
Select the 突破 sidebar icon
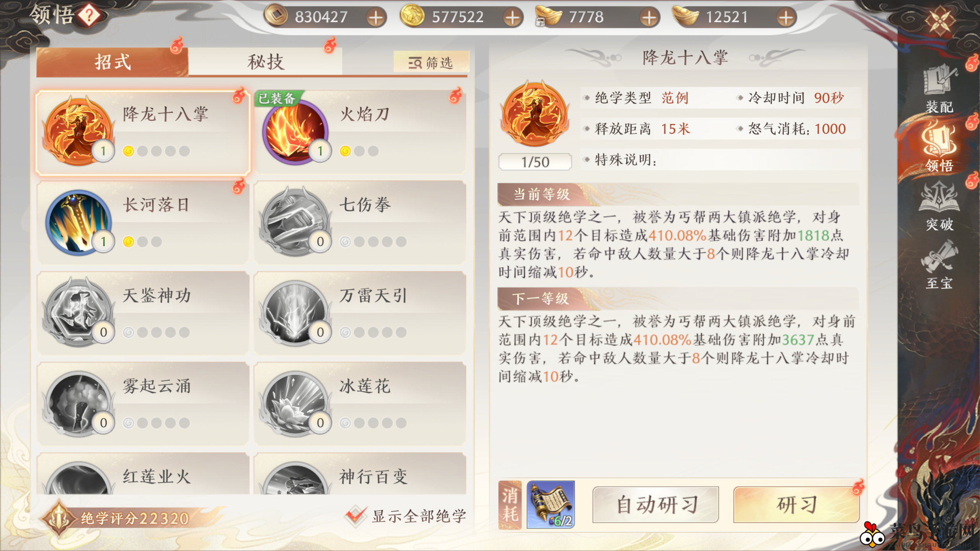[x=939, y=207]
